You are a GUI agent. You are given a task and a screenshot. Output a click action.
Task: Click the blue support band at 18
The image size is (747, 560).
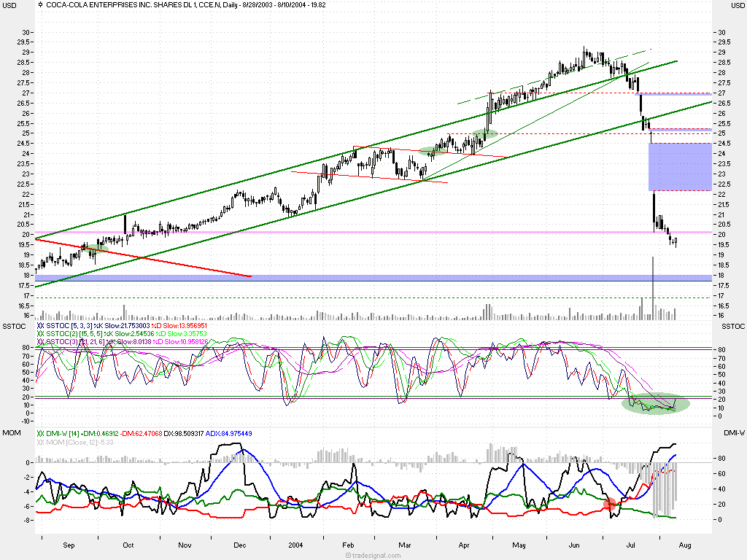tap(373, 278)
